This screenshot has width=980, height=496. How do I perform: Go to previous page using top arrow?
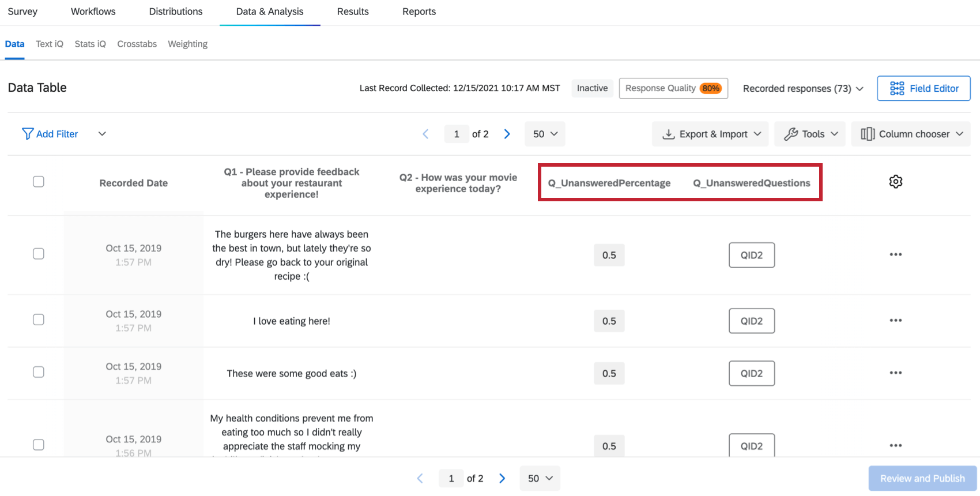[425, 134]
